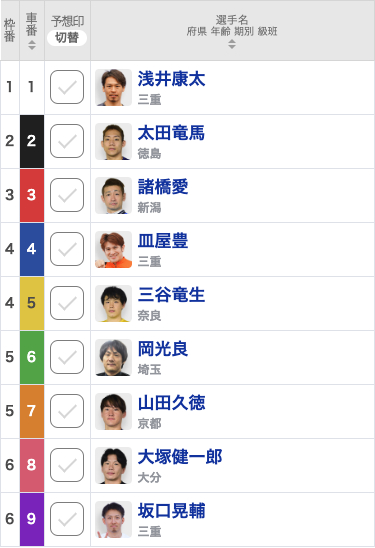Click the 枠番 column header
The height and width of the screenshot is (548, 375).
10,30
